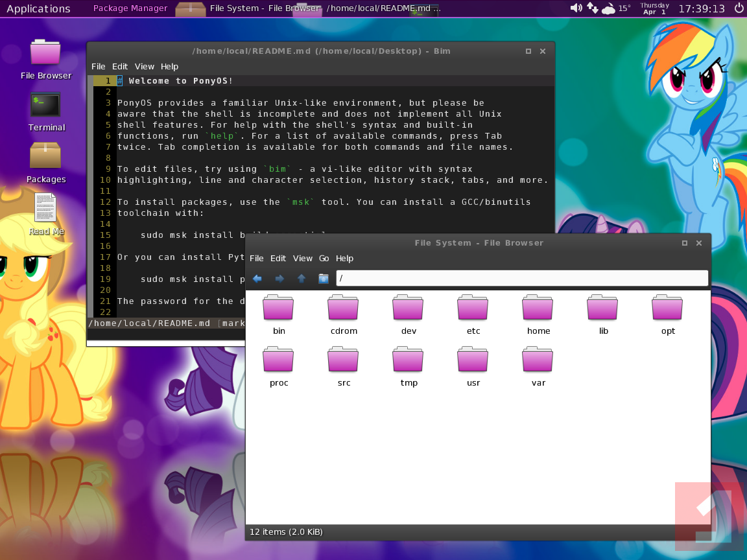Open the Terminal desktop icon

coord(45,105)
